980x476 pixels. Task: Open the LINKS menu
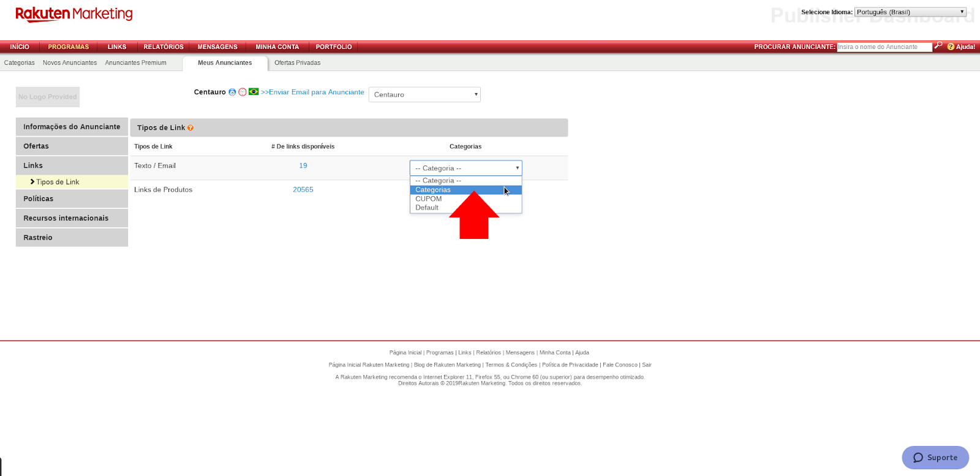(x=117, y=47)
